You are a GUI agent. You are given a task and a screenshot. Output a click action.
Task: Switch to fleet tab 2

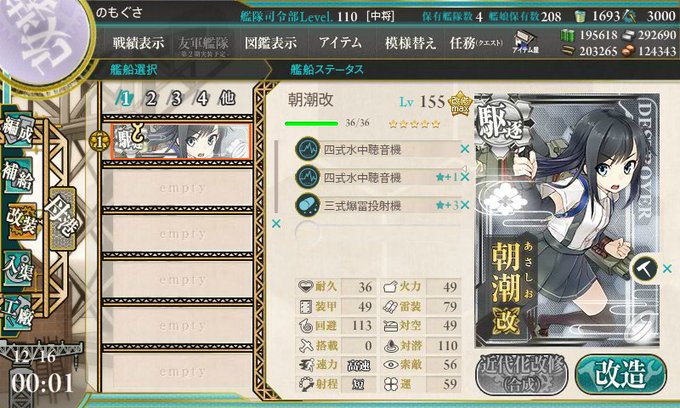(150, 99)
